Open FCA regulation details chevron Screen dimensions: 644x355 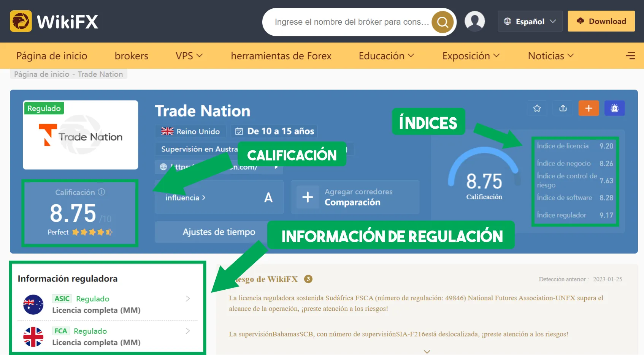tap(188, 331)
